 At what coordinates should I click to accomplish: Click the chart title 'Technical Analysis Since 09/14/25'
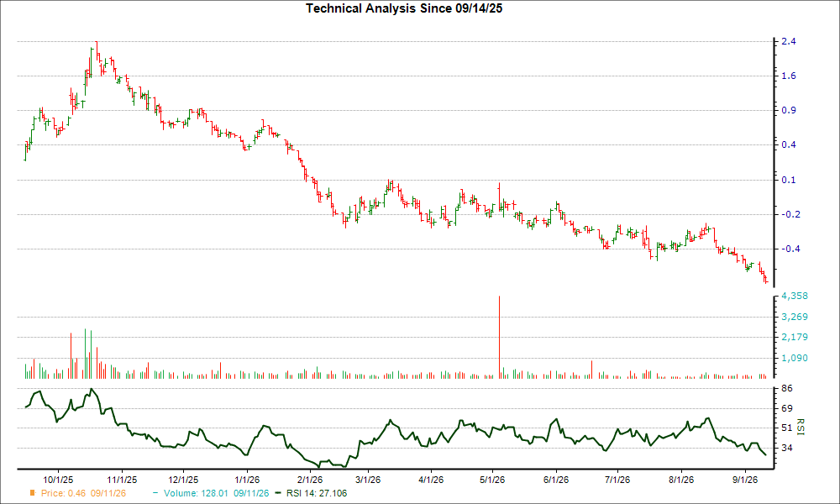(x=404, y=8)
